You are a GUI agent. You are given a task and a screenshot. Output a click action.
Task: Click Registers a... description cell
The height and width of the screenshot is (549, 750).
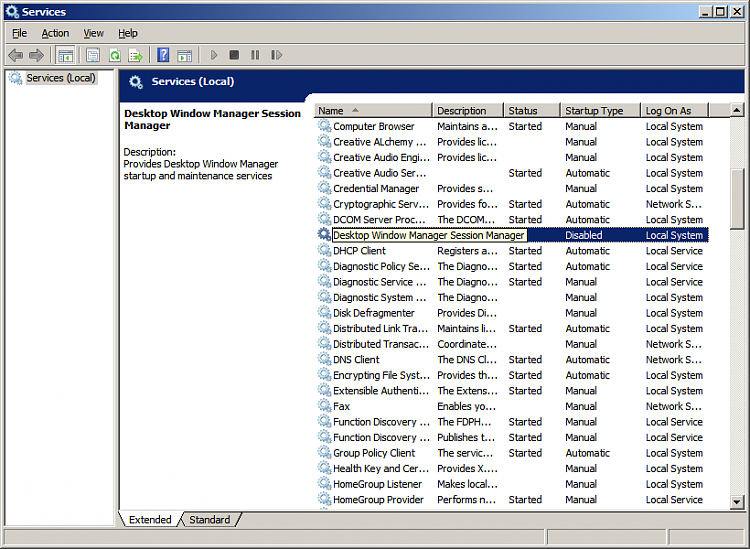tap(467, 251)
